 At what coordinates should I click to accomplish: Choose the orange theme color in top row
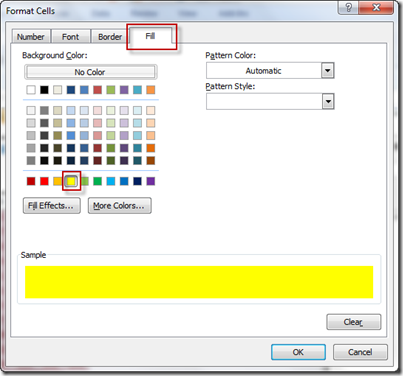click(151, 90)
